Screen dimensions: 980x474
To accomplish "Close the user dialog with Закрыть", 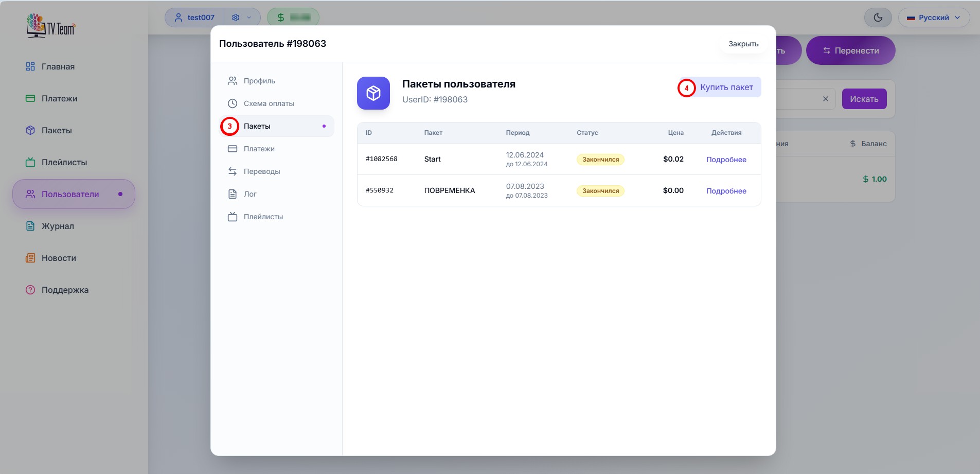I will click(x=743, y=44).
